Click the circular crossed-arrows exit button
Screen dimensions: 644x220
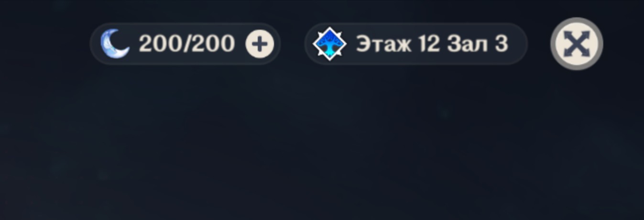coord(577,44)
